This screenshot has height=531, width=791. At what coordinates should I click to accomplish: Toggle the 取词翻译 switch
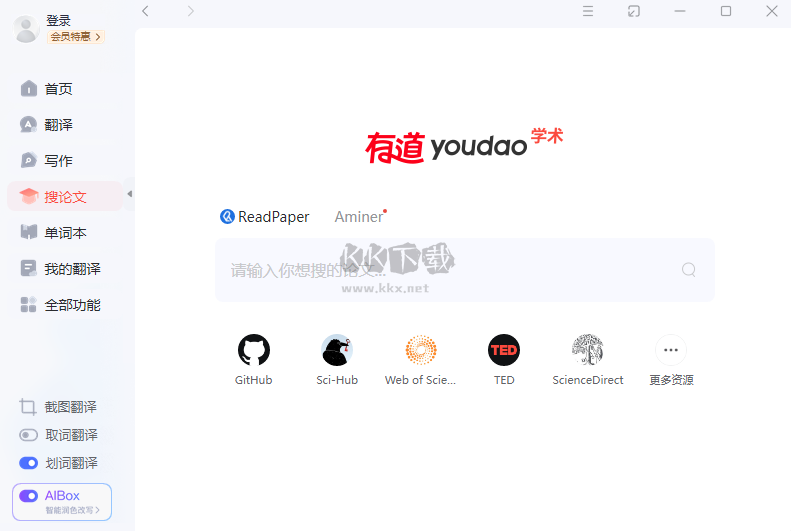28,435
